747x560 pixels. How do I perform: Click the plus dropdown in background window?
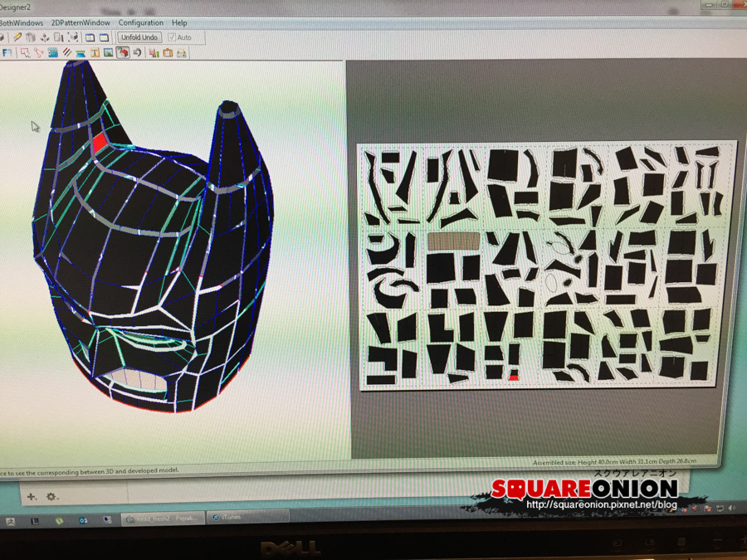click(x=32, y=497)
